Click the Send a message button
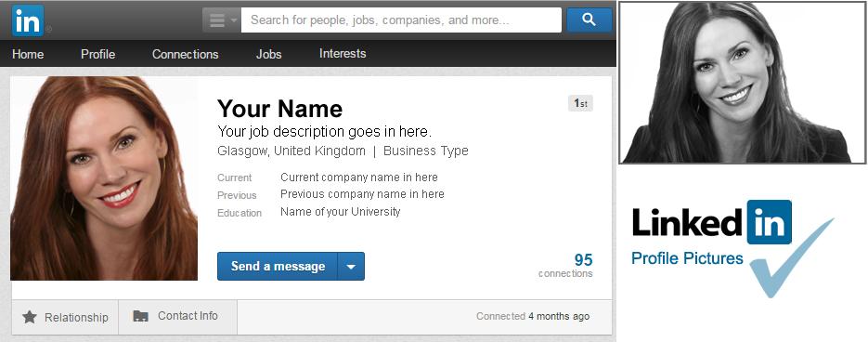This screenshot has width=868, height=342. 278,266
